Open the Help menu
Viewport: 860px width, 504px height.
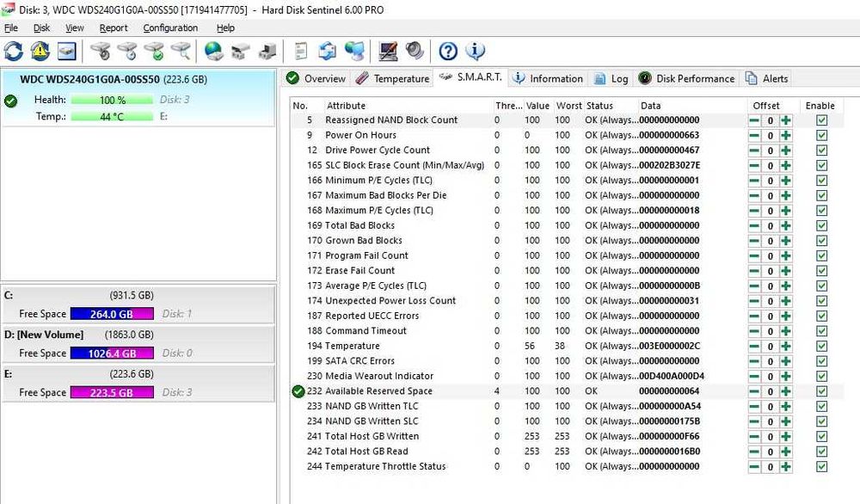[x=225, y=28]
